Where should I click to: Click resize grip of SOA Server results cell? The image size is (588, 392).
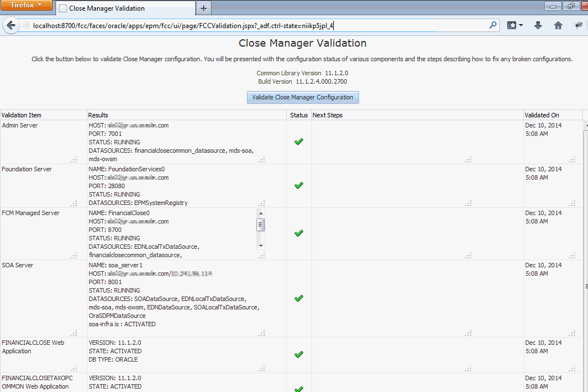click(262, 333)
